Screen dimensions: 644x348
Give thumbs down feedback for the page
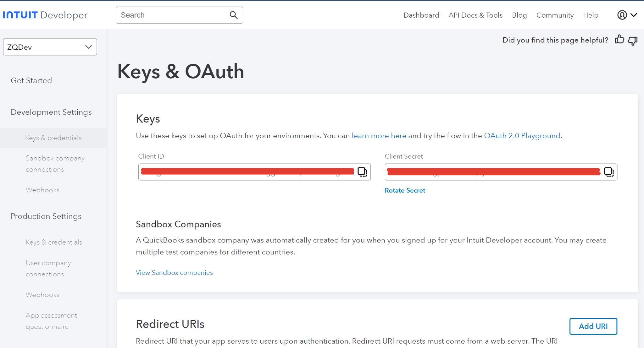pyautogui.click(x=633, y=41)
